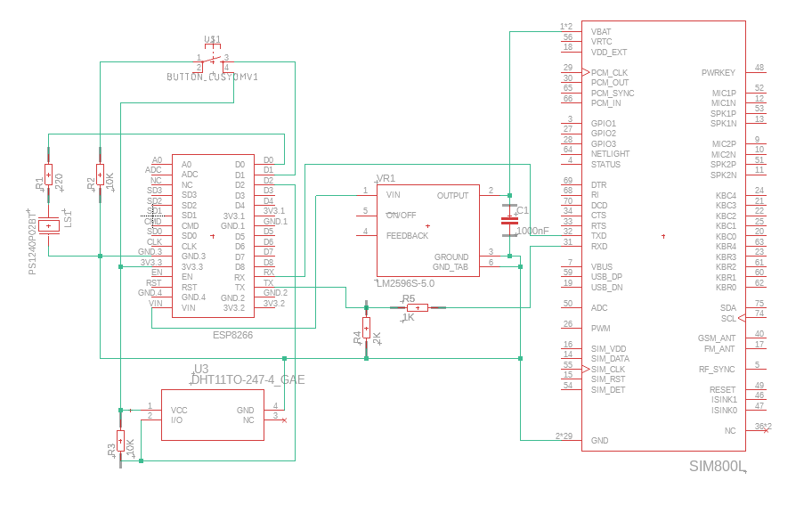Select the I/O pin of the DHT11 sensor
This screenshot has height=505, width=812.
click(x=177, y=419)
